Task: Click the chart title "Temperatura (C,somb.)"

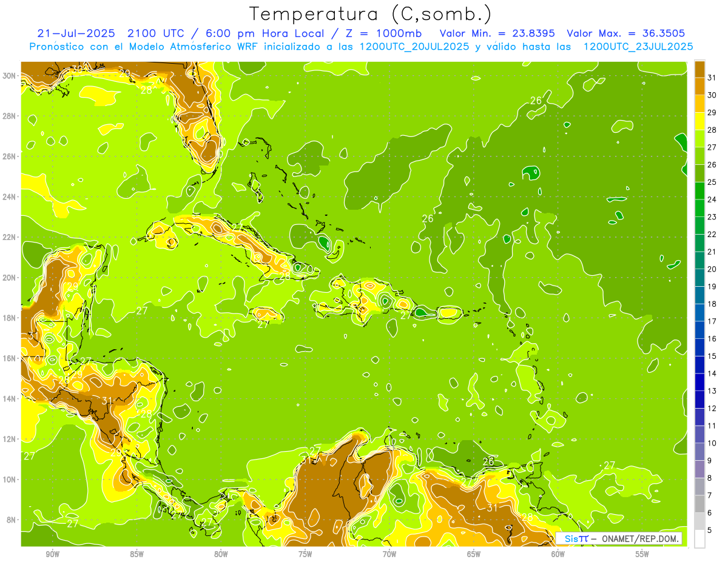Action: (x=371, y=14)
